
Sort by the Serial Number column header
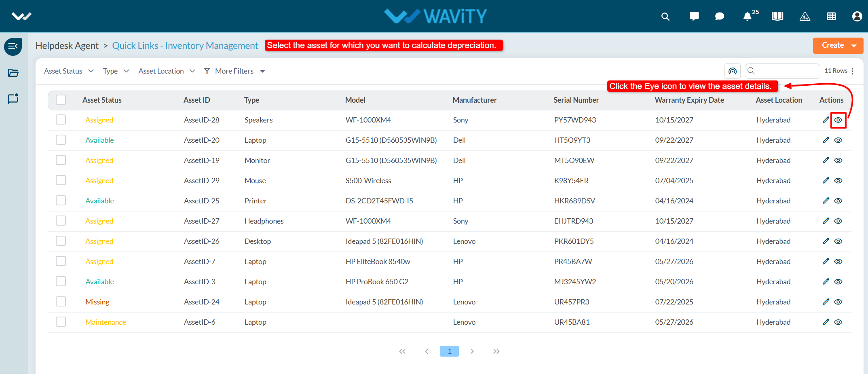(x=576, y=100)
